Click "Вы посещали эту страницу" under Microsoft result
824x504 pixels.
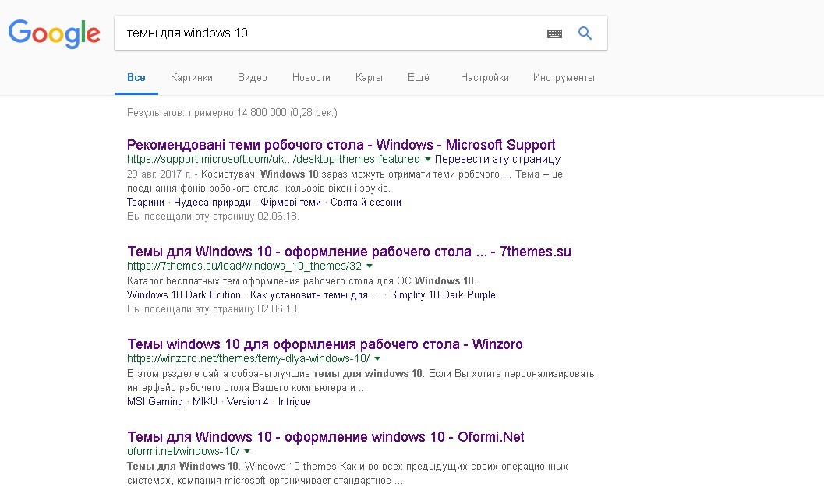[213, 217]
